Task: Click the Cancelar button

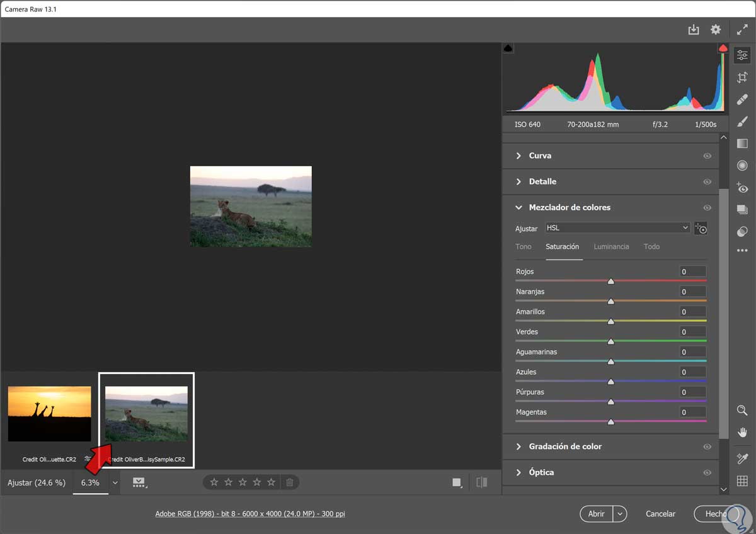Action: tap(660, 514)
